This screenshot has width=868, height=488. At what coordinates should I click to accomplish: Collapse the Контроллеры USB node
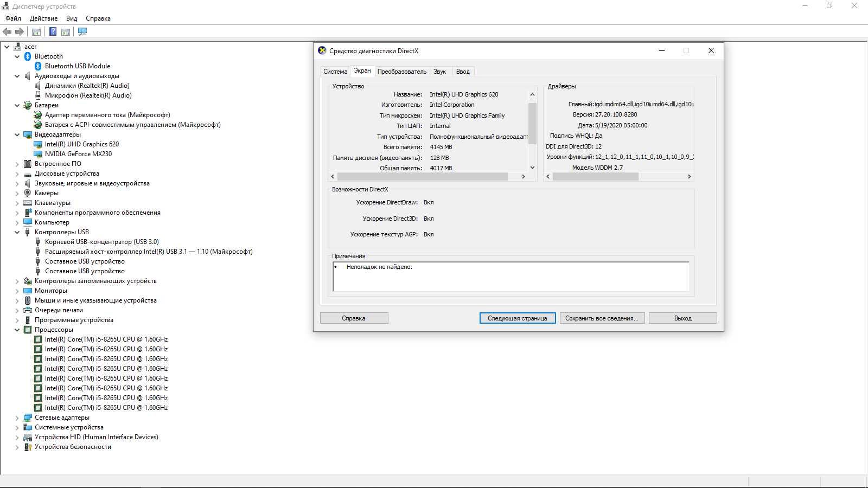click(x=17, y=232)
